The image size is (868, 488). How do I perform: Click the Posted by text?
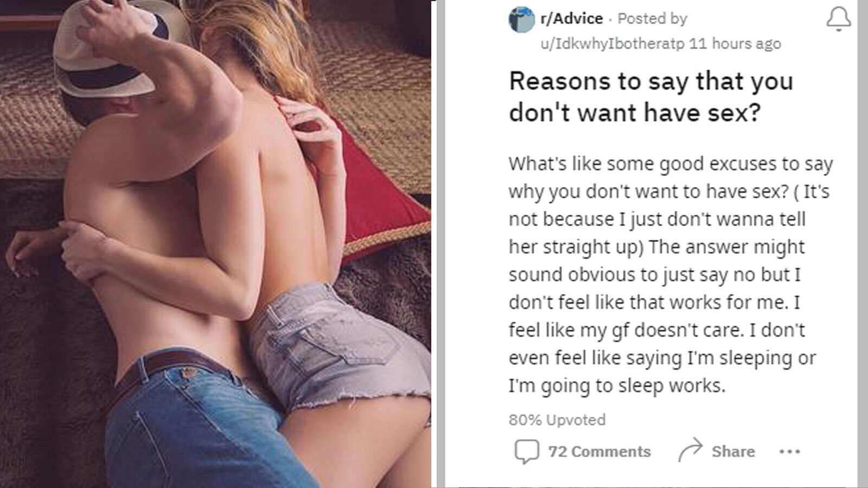click(x=652, y=18)
